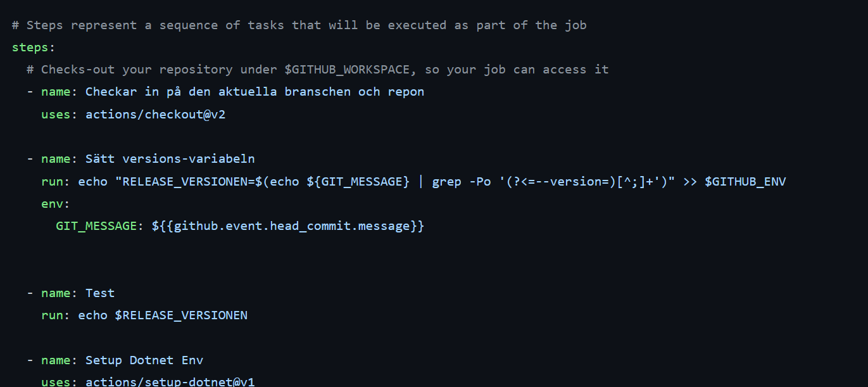Click the '(?<=--version=)[^;]+' regex pattern
The width and height of the screenshot is (868, 387).
pos(582,182)
